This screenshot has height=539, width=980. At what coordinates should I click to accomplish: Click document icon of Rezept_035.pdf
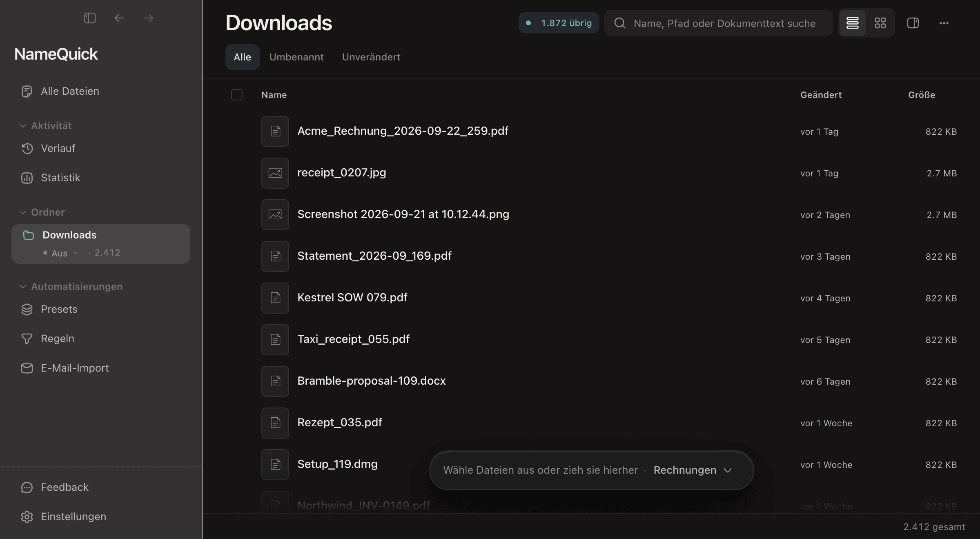(x=275, y=423)
